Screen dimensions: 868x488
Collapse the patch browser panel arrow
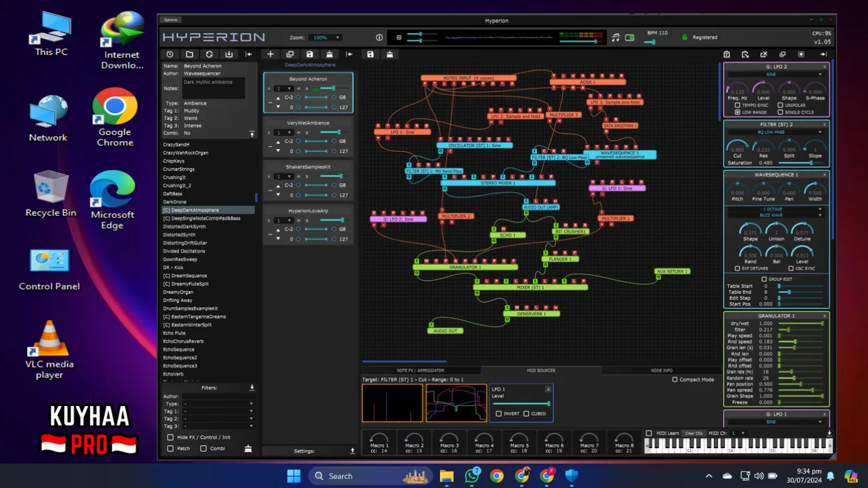tap(249, 54)
